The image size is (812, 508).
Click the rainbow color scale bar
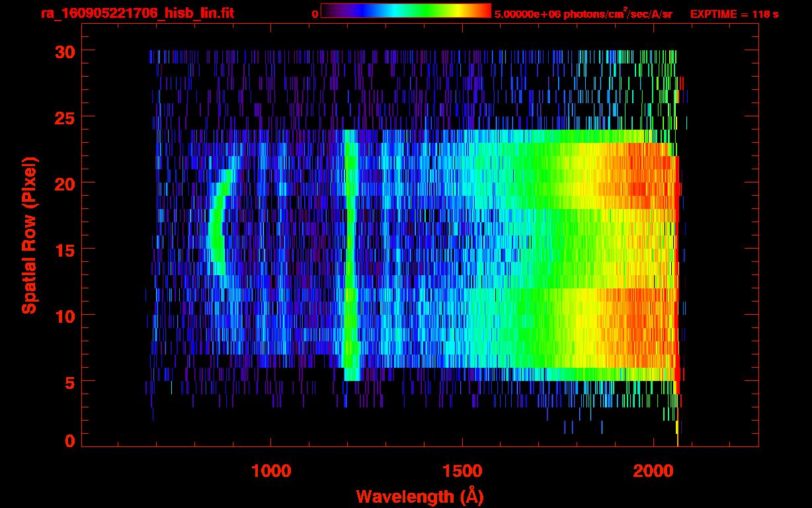click(x=406, y=11)
